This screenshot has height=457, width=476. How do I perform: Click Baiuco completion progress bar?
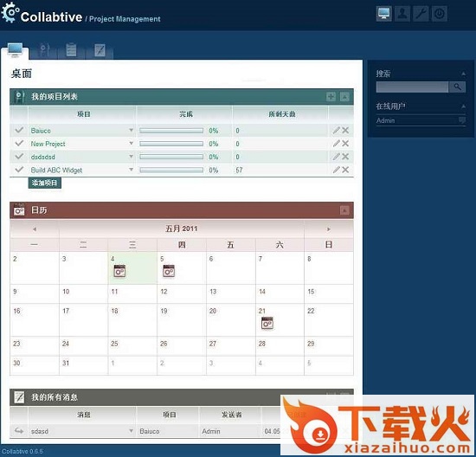click(171, 131)
